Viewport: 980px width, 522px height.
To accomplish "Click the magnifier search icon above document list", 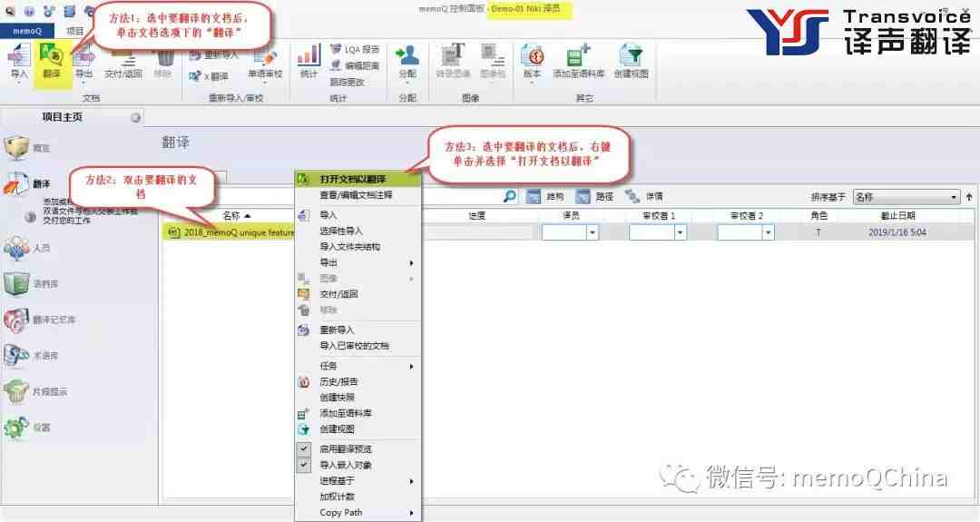I will [510, 196].
